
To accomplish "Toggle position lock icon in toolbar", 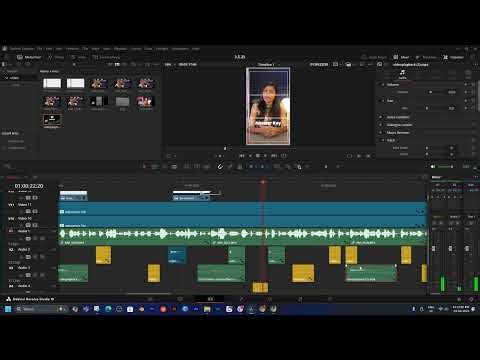I will point(240,167).
